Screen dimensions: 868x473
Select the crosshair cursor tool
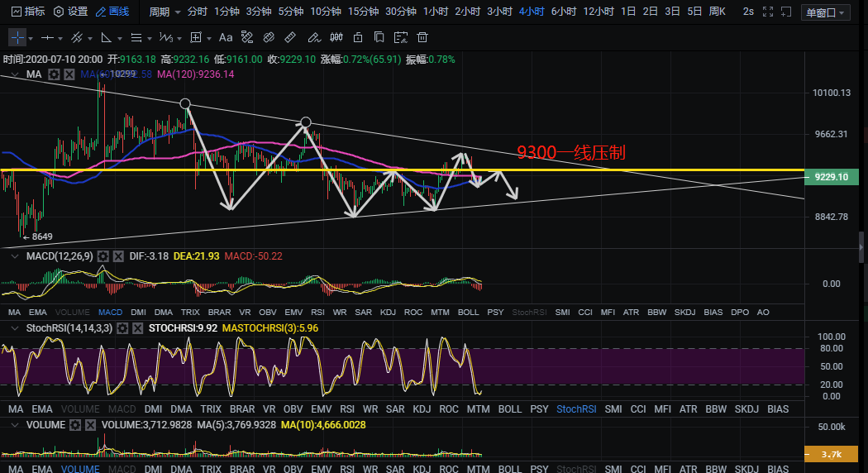(17, 37)
